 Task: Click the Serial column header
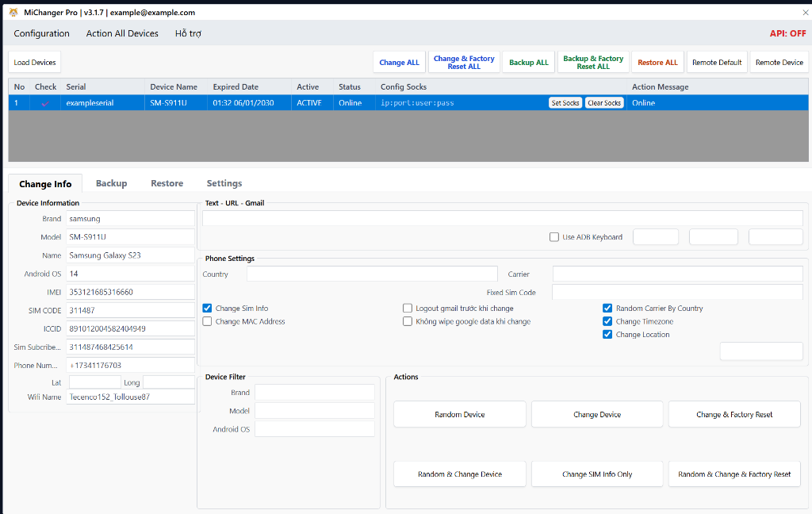[102, 86]
